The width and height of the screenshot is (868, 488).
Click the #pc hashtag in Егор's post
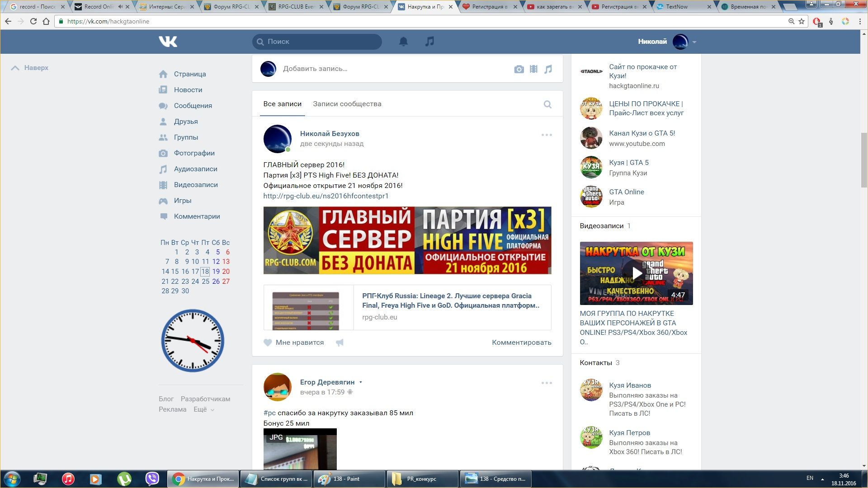tap(269, 413)
